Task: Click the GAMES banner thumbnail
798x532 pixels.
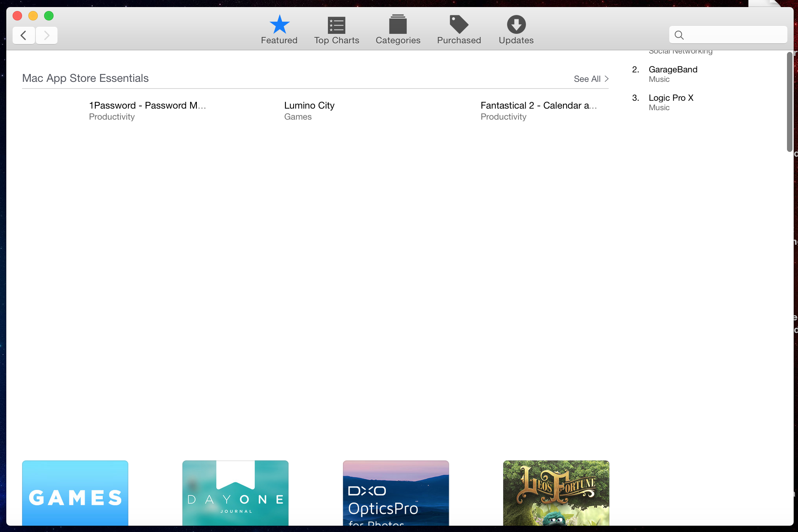Action: 75,493
